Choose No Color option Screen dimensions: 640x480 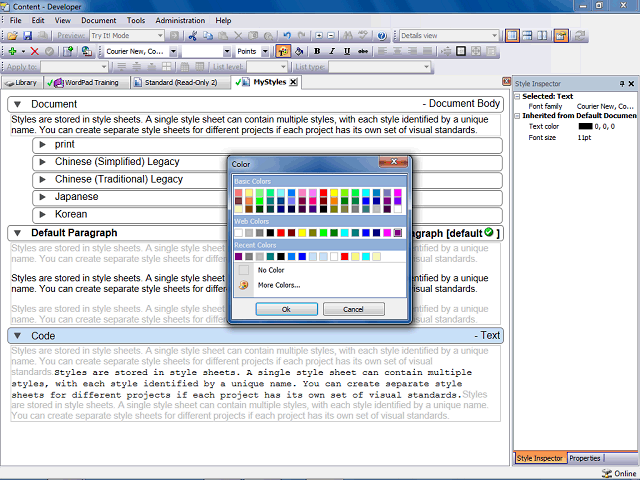coord(271,270)
